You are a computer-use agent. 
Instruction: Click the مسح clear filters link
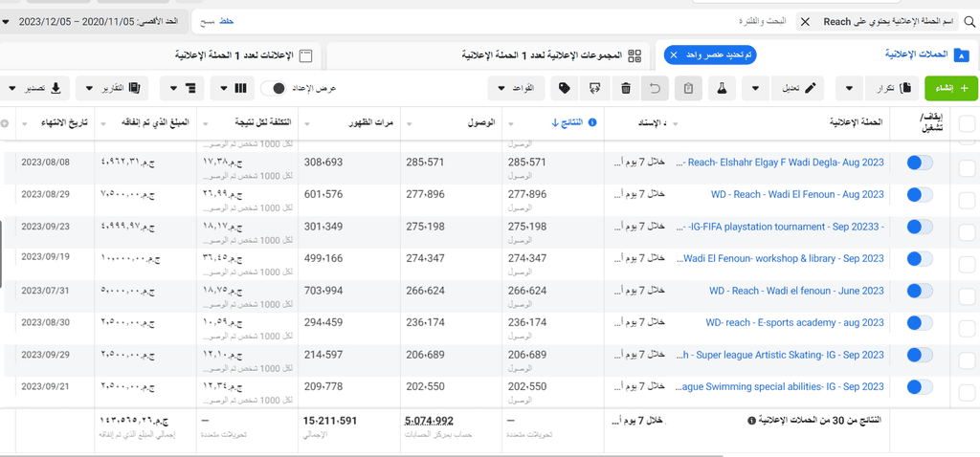coord(208,22)
